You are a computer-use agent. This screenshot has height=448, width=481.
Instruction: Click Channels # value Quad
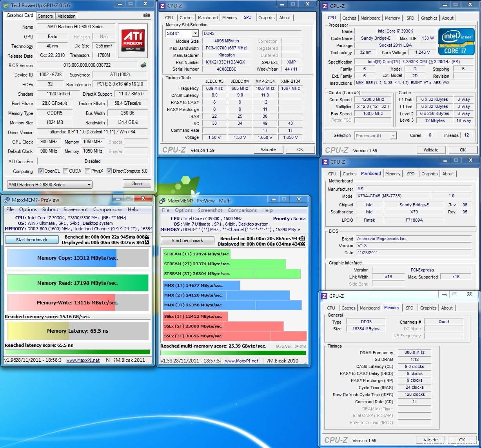[x=444, y=322]
